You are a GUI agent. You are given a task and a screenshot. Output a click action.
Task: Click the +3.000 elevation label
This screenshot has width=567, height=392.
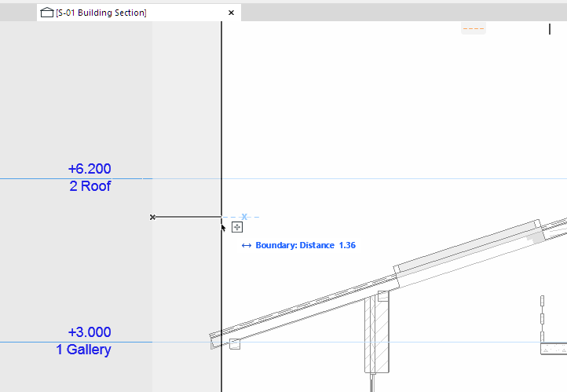pos(90,332)
